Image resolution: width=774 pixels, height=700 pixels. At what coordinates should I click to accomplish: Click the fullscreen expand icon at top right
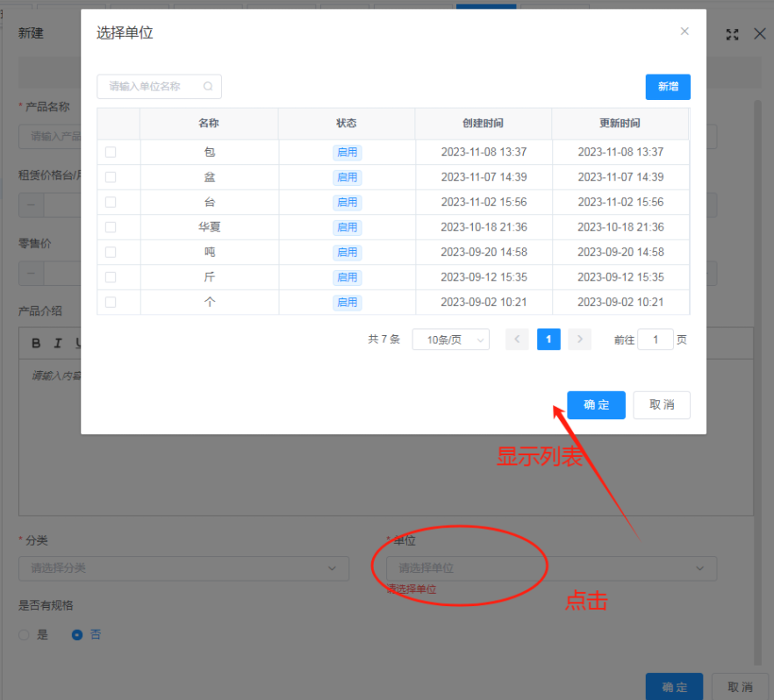click(733, 34)
